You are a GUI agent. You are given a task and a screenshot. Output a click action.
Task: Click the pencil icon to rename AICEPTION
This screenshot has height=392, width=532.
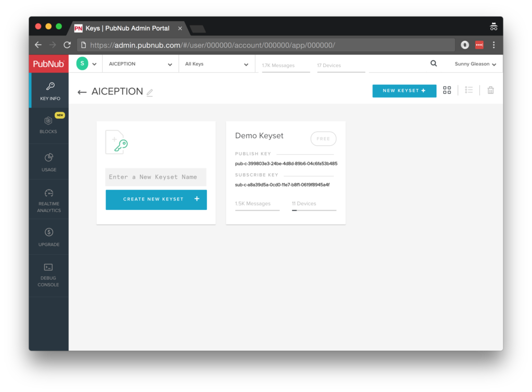coord(150,92)
